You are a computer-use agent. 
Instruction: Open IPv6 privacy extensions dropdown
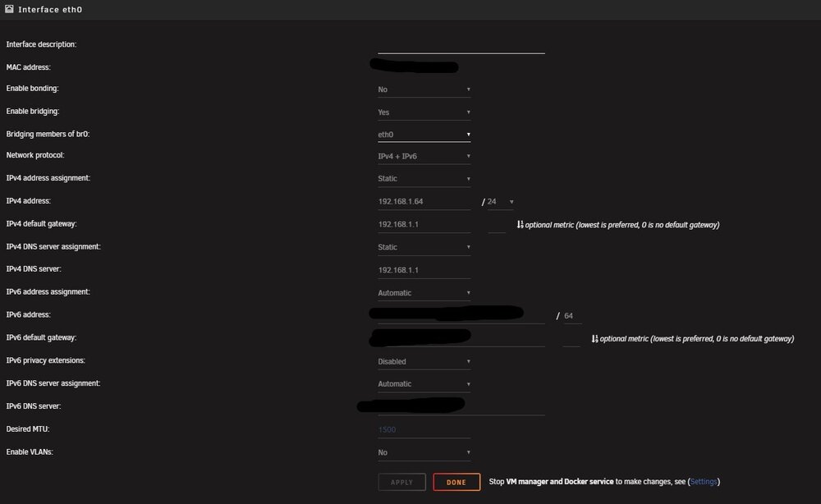click(x=424, y=362)
